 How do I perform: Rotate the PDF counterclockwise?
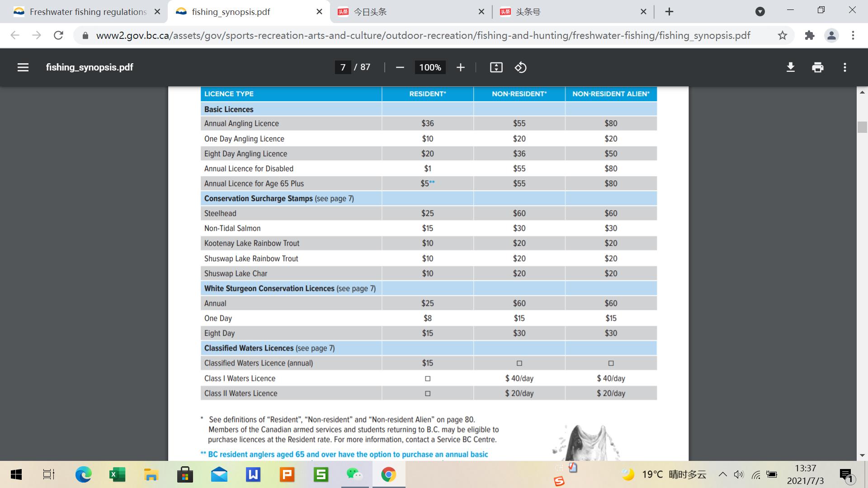point(520,67)
